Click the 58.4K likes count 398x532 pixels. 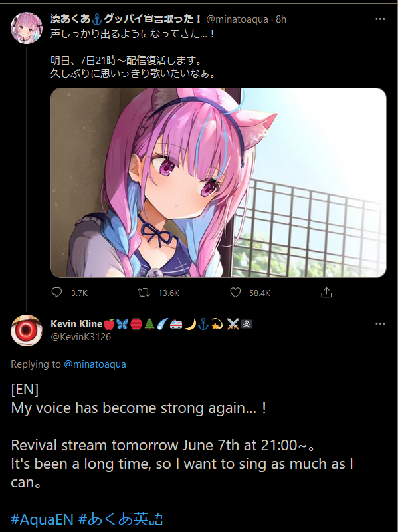pos(260,293)
